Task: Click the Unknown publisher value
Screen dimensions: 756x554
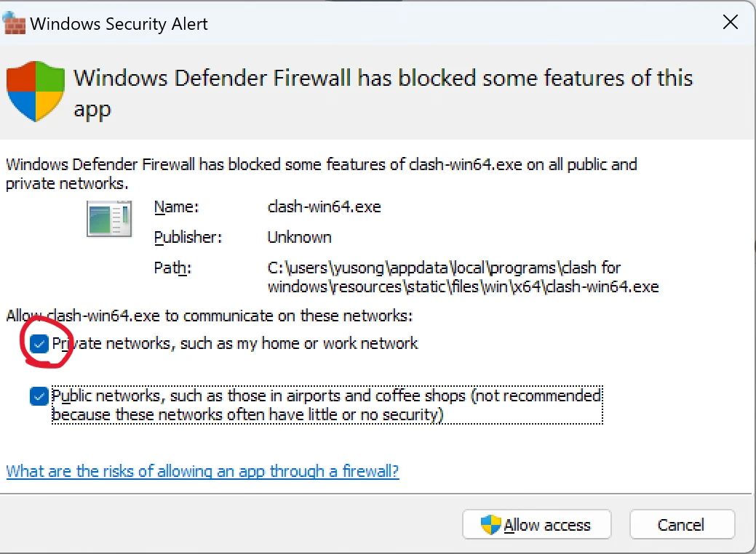Action: pos(299,238)
